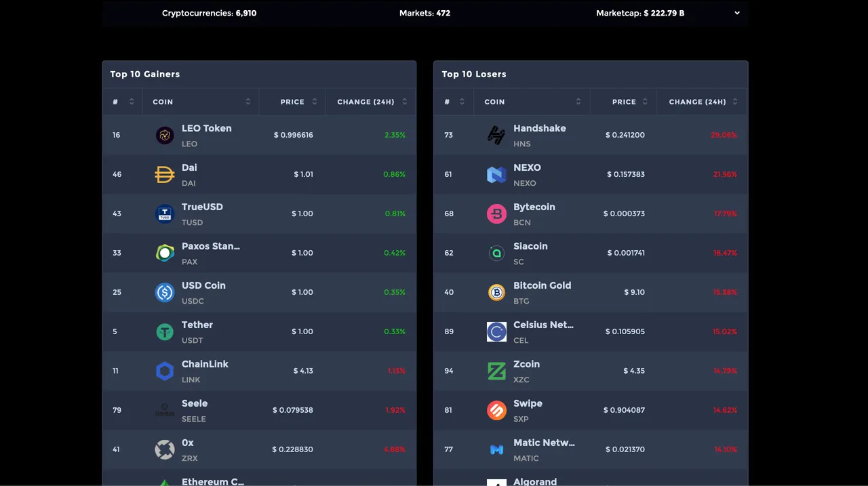The image size is (868, 486).
Task: Open the Seele coin name link
Action: coord(195,403)
